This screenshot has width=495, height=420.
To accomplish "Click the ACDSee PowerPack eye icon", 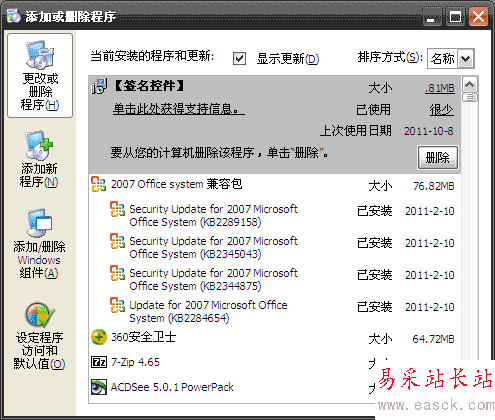I will (x=99, y=387).
